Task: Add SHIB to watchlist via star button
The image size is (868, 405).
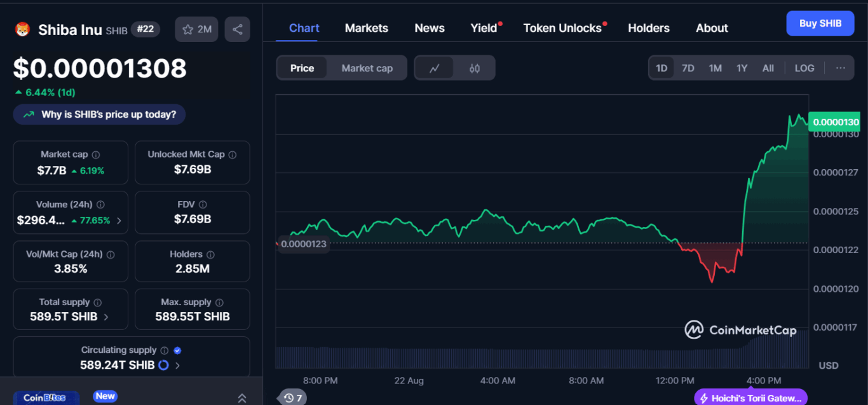Action: pyautogui.click(x=197, y=29)
